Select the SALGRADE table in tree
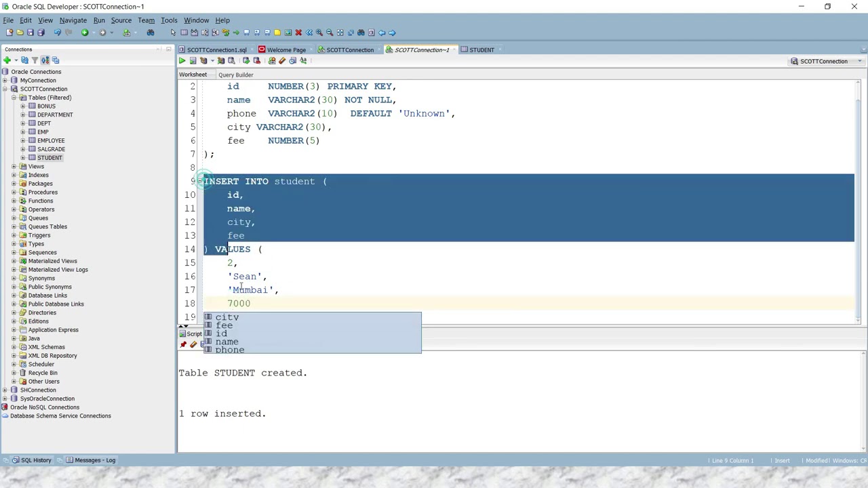The width and height of the screenshot is (868, 488). click(51, 149)
